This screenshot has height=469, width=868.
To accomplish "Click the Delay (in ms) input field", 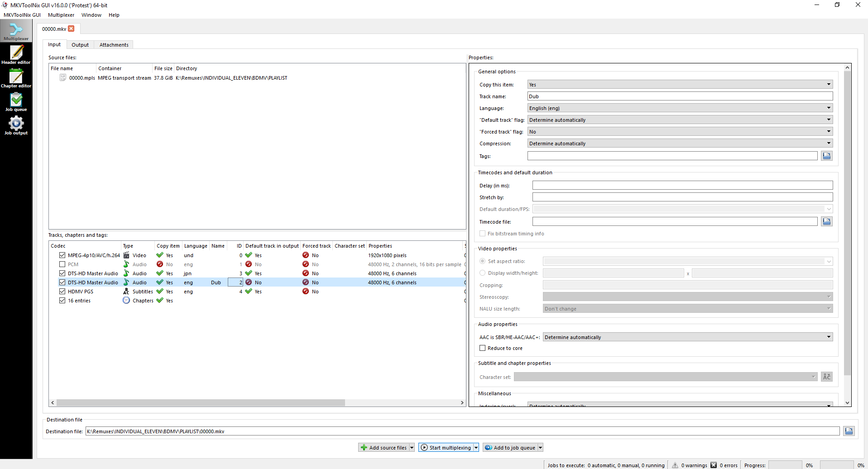I will (683, 186).
